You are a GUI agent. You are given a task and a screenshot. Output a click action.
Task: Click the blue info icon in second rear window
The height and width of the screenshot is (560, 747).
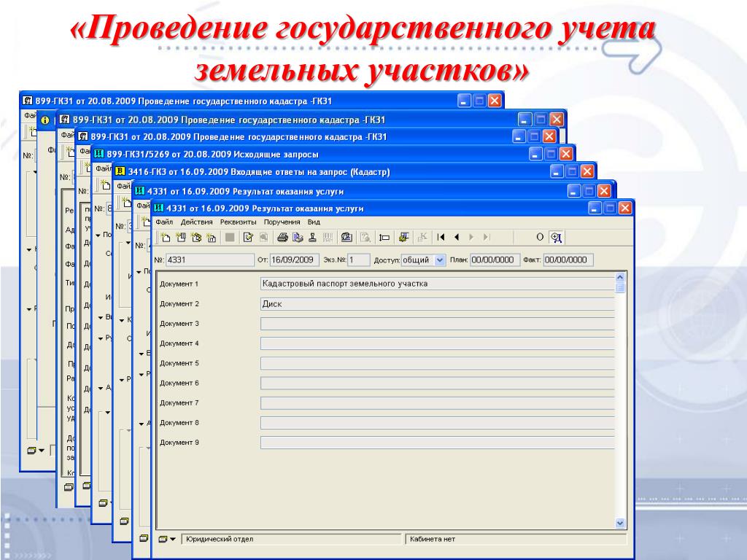[45, 120]
